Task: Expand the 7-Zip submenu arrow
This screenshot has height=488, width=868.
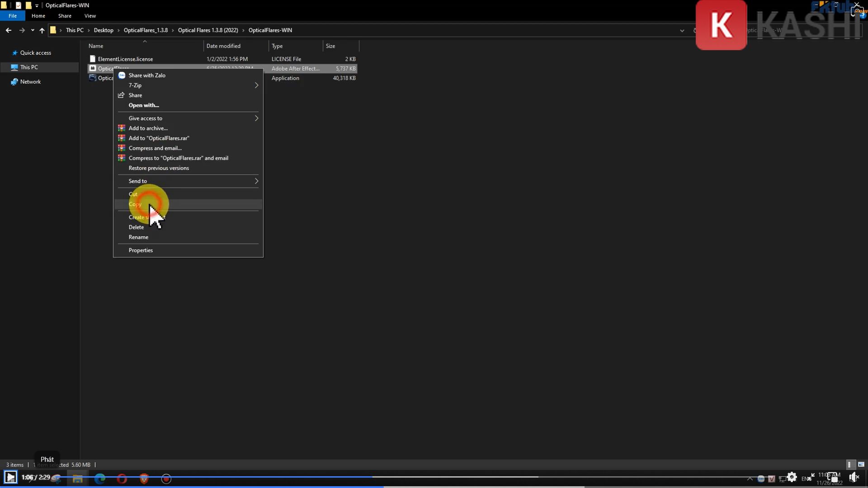Action: pos(256,85)
